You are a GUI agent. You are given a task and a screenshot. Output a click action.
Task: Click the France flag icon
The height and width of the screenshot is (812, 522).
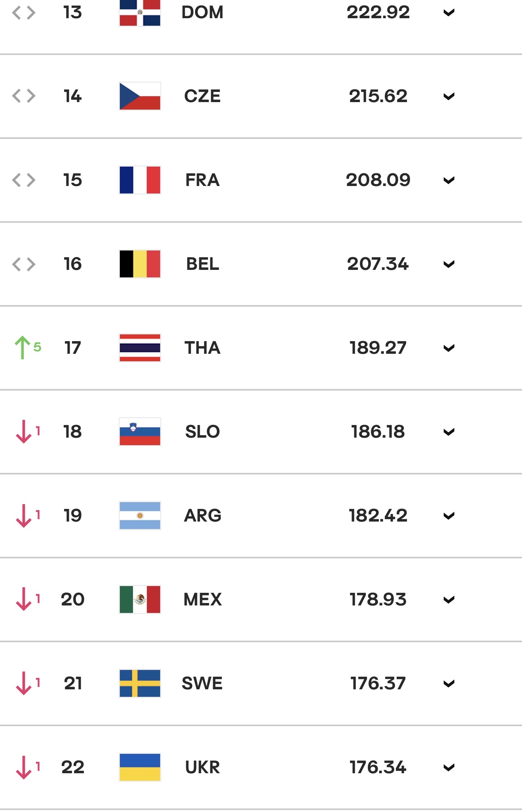140,180
